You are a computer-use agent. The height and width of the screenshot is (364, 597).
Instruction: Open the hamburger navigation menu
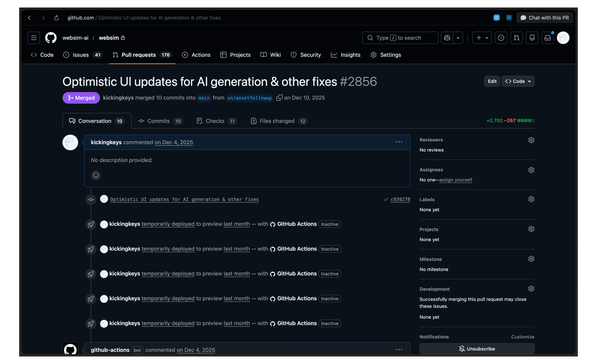(34, 38)
